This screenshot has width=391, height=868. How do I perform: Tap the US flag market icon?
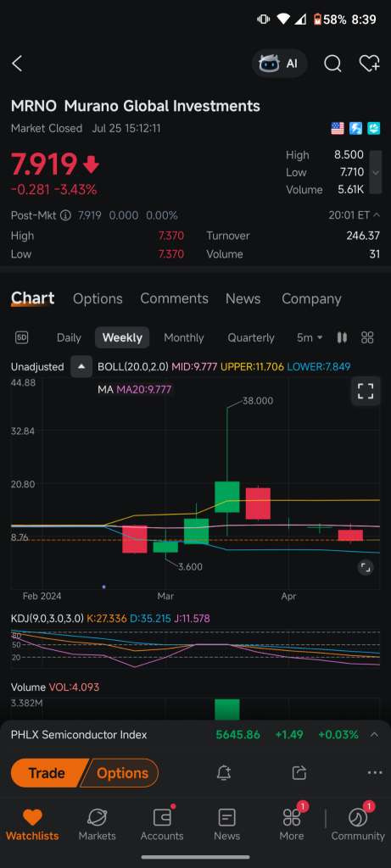(338, 129)
